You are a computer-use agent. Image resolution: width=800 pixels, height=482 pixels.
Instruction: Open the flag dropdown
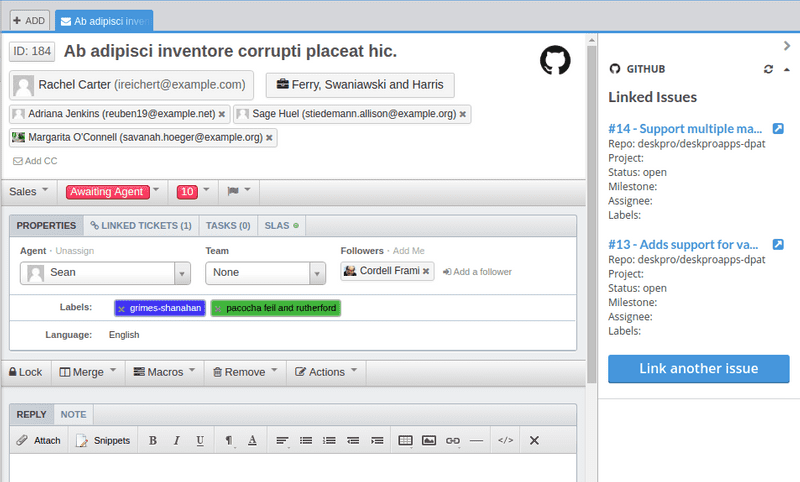239,191
